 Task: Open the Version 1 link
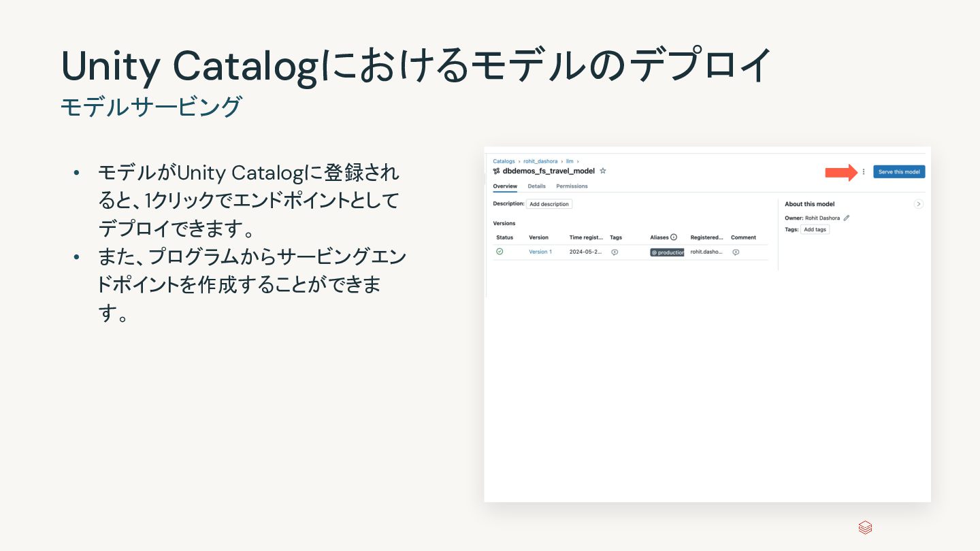540,252
